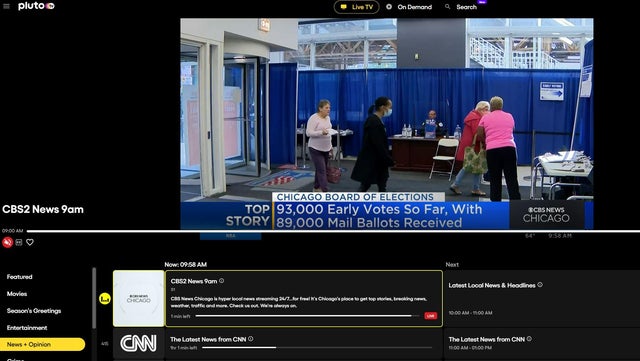The width and height of the screenshot is (640, 361).
Task: Select the Movies category
Action: [17, 294]
